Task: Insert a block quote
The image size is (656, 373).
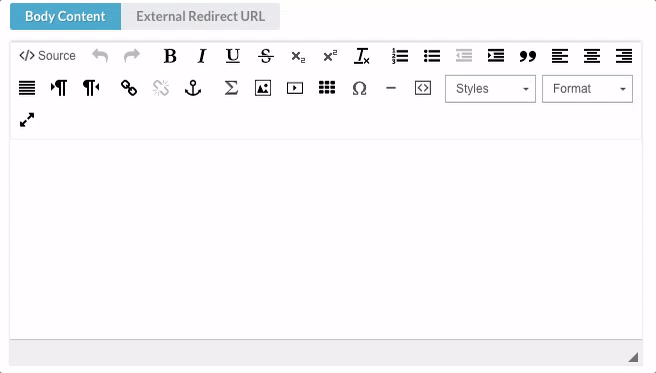Action: pyautogui.click(x=528, y=56)
